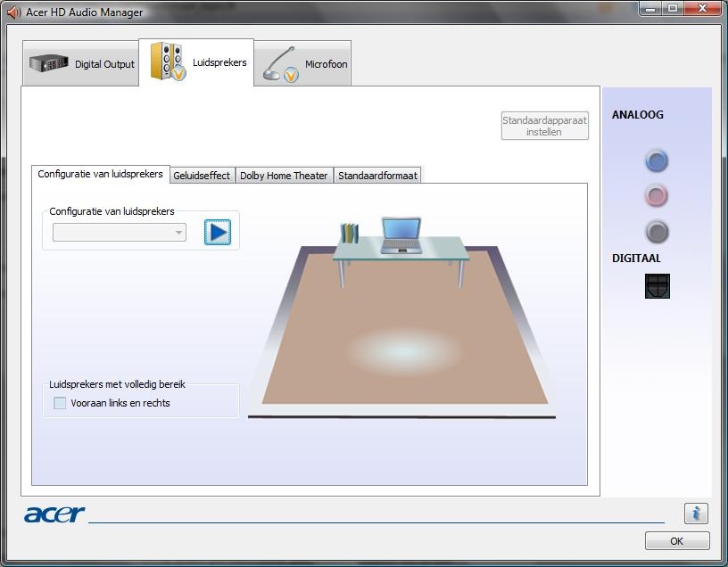Open the information icon button
The height and width of the screenshot is (567, 728).
[696, 514]
